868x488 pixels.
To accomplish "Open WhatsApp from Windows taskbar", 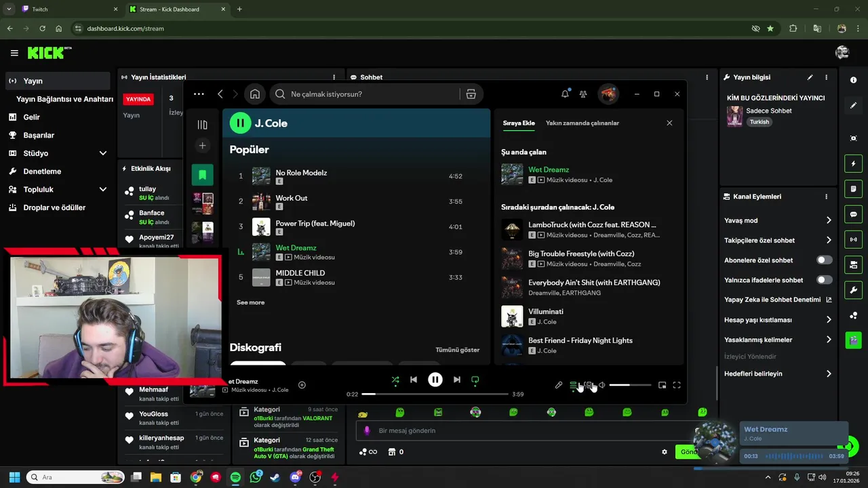I will pos(256,477).
